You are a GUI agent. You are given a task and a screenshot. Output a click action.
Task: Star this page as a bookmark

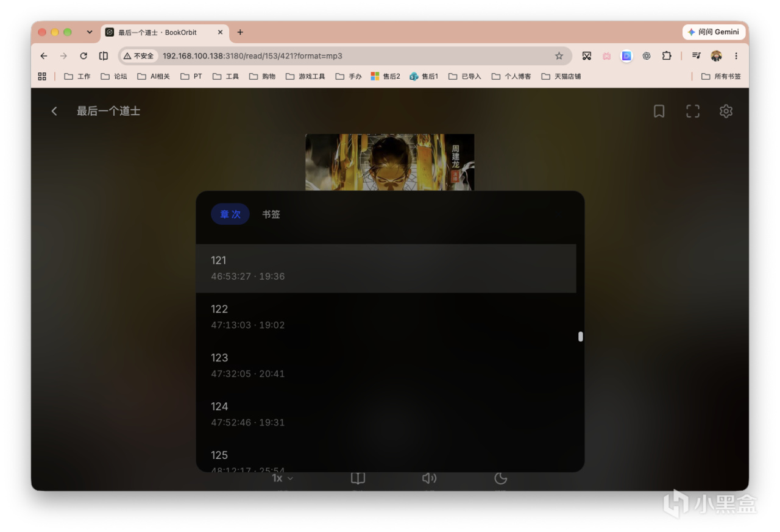tap(559, 55)
